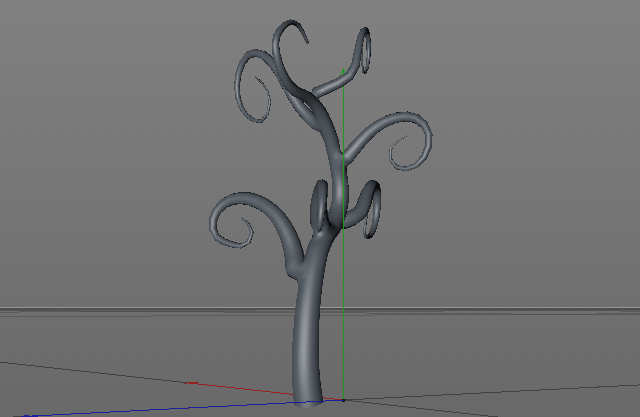Click the right-side spiral branch curl
Image resolution: width=640 pixels, height=417 pixels.
[x=392, y=139]
